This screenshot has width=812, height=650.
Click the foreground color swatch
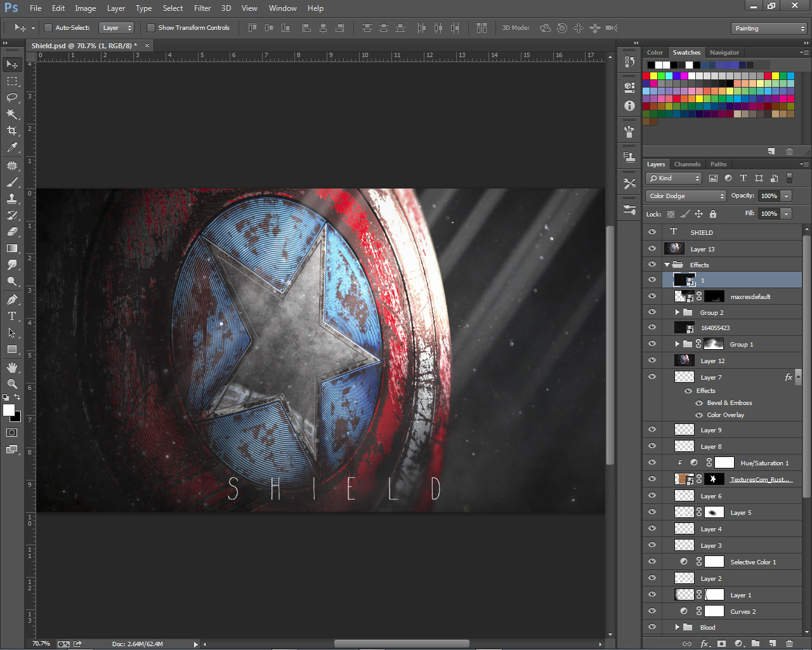pos(9,410)
